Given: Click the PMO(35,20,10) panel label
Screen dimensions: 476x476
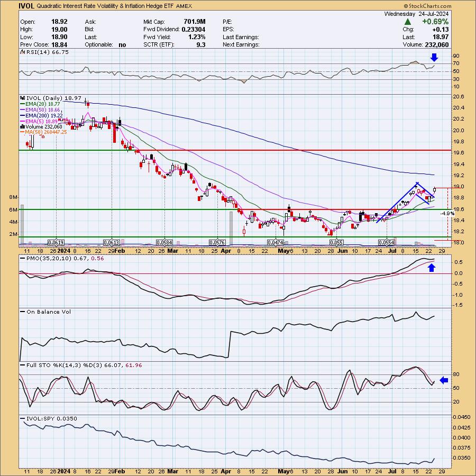Looking at the screenshot, I should click(x=62, y=258).
